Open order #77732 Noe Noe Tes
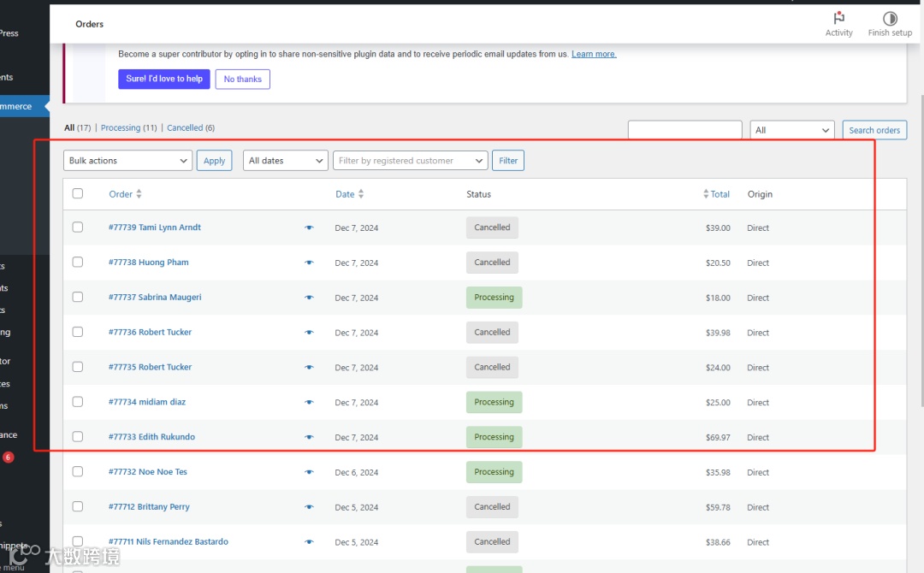 [x=148, y=472]
